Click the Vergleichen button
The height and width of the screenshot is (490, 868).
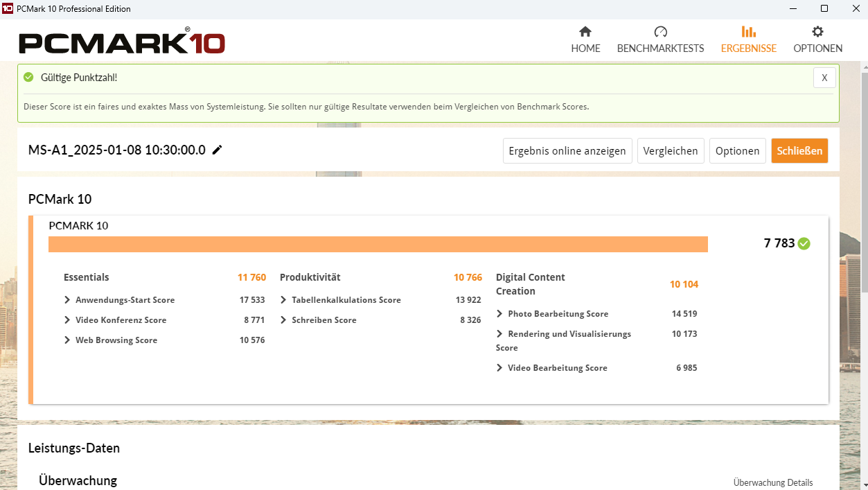[671, 151]
